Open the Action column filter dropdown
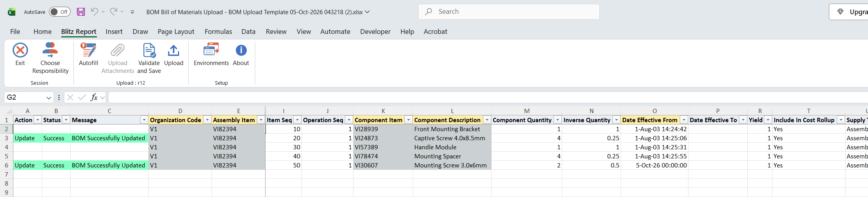The image size is (868, 197). coord(37,120)
